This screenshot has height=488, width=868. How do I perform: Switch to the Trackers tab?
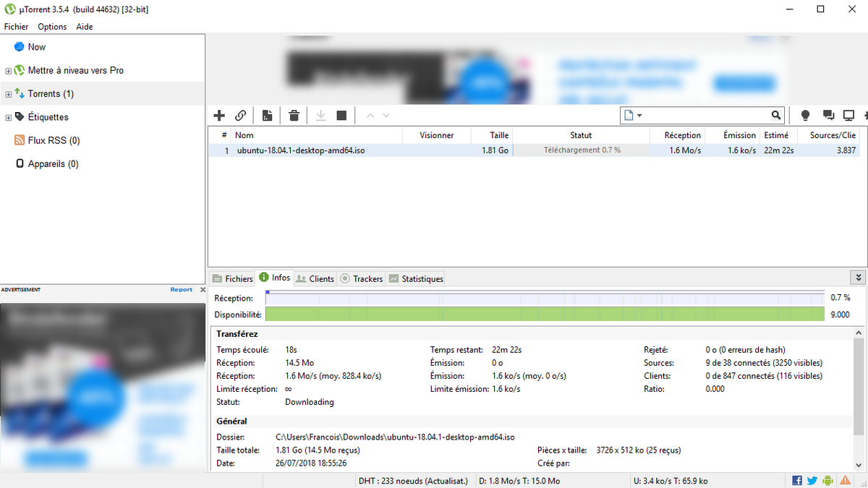[x=360, y=278]
